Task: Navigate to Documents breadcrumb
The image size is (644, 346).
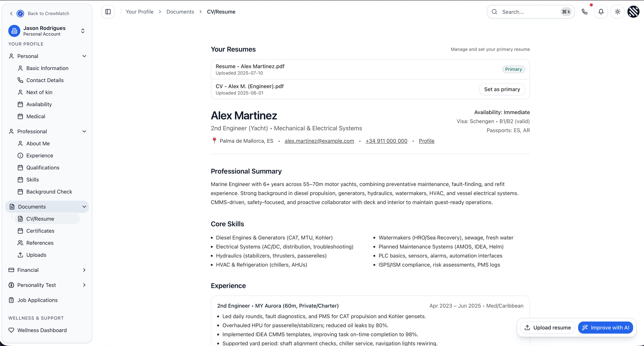Action: coord(180,12)
